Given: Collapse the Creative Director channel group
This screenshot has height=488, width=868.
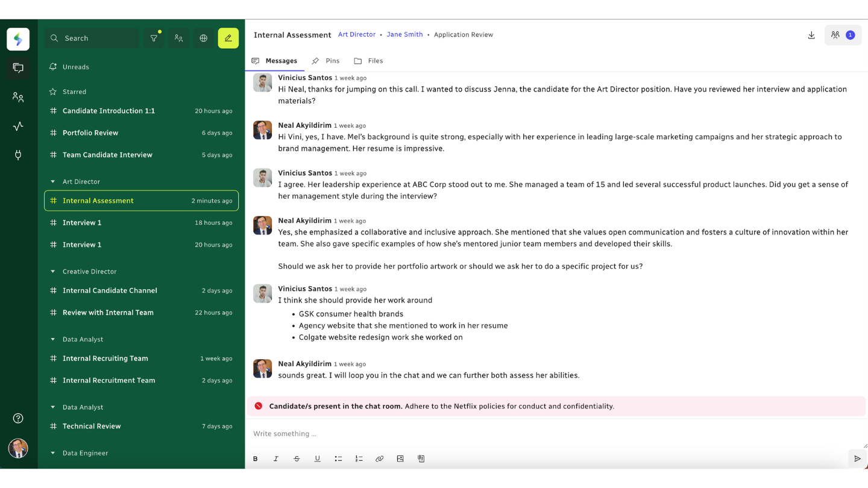Looking at the screenshot, I should pos(53,272).
